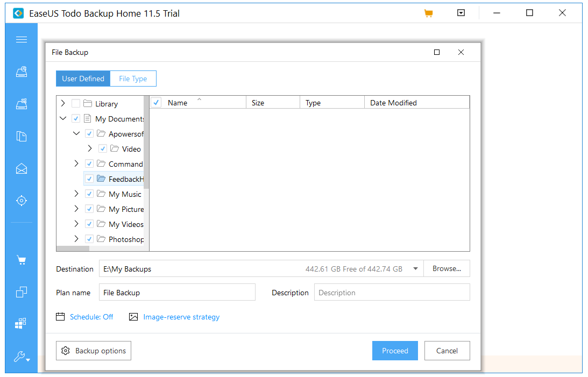The image size is (588, 377).
Task: Click the Destination path field
Action: point(261,269)
